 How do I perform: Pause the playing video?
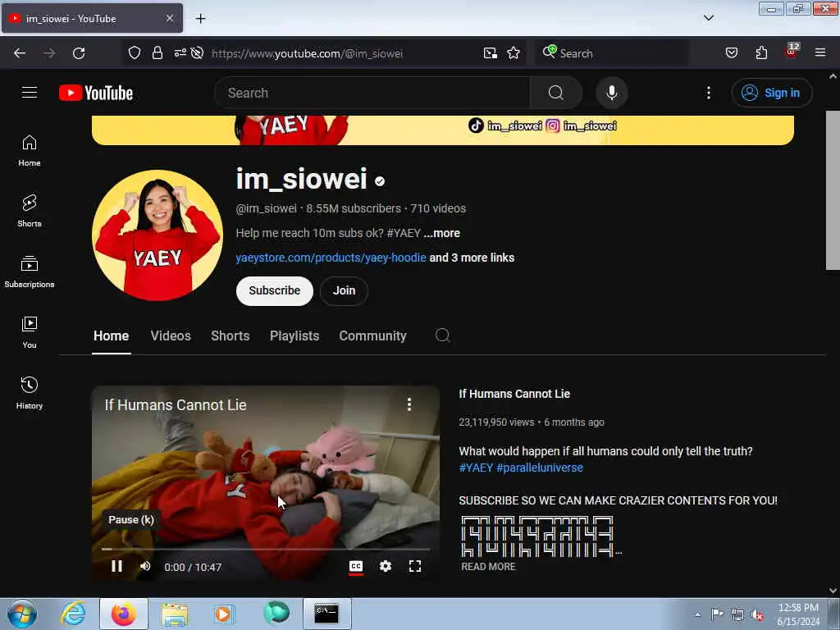(116, 566)
